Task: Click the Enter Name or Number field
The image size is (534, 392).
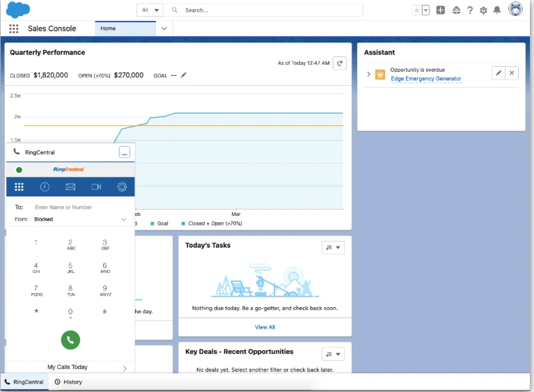Action: point(77,207)
